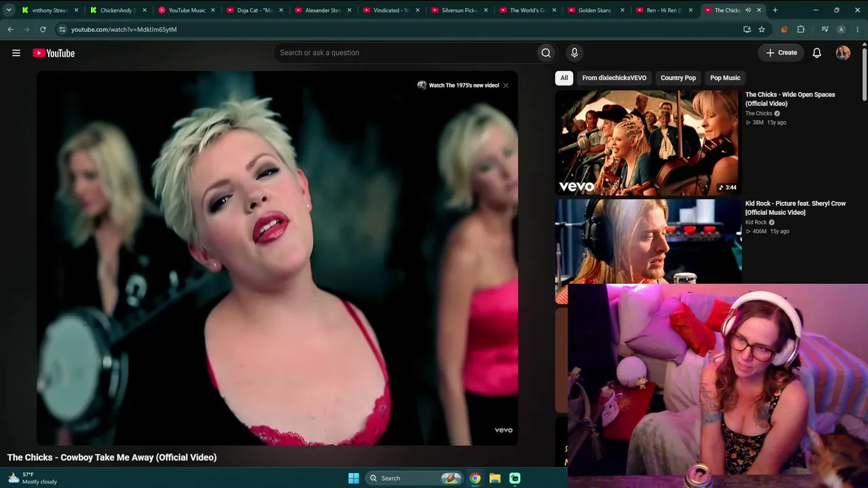Mute The Chicks tab via speaker icon
This screenshot has height=488, width=868.
click(x=748, y=10)
